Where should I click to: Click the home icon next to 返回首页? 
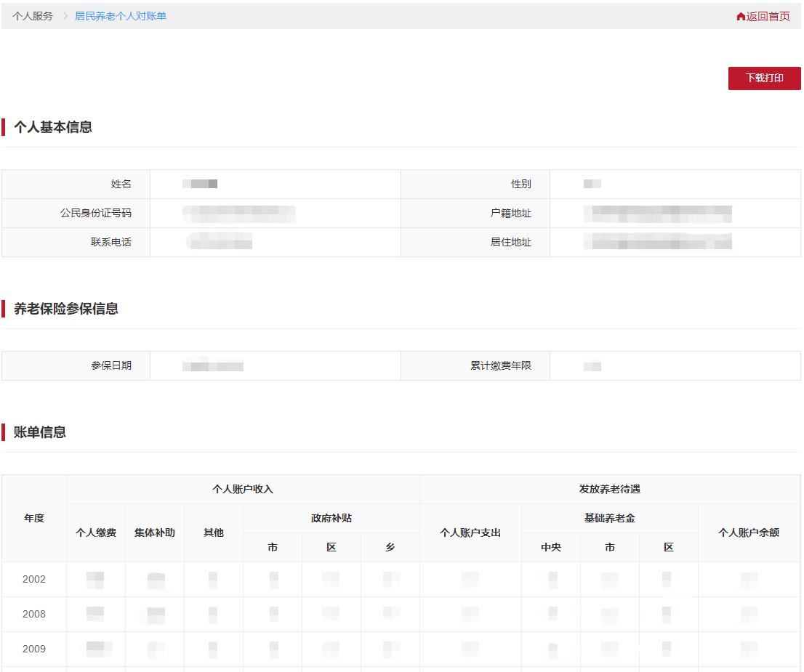740,16
